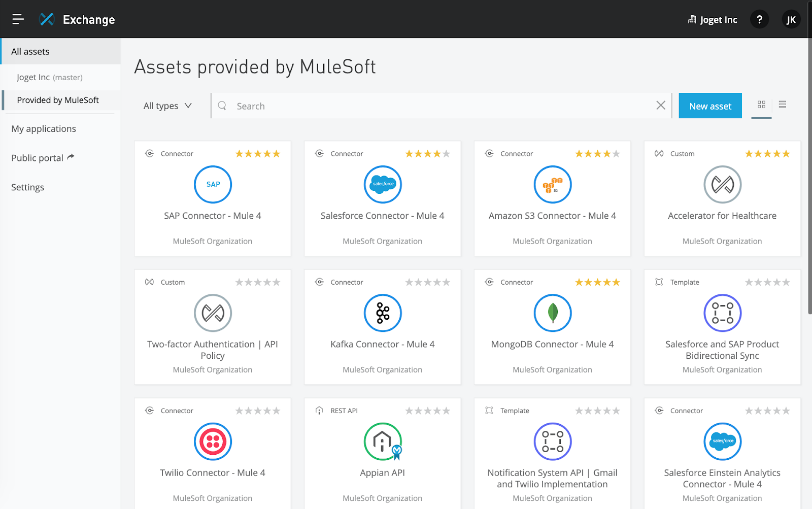Click Salesforce and SAP Product Bidirectional Sync title
812x509 pixels.
pos(722,350)
